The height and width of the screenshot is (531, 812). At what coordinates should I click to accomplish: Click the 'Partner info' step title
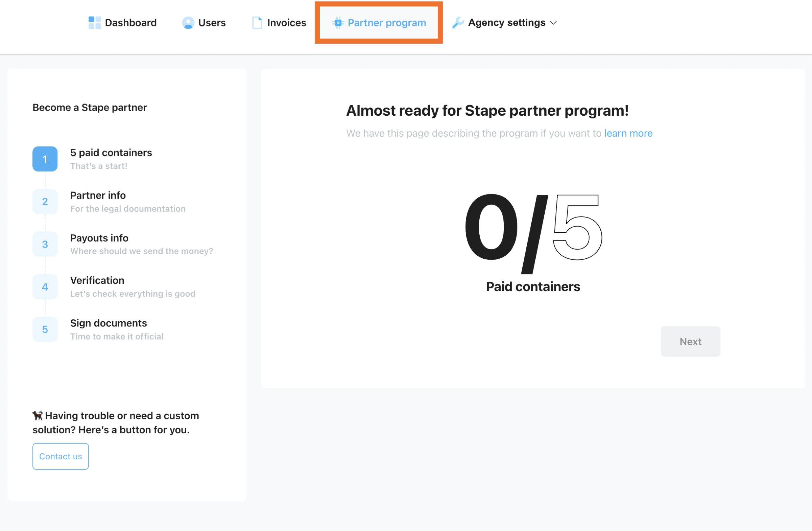click(98, 195)
